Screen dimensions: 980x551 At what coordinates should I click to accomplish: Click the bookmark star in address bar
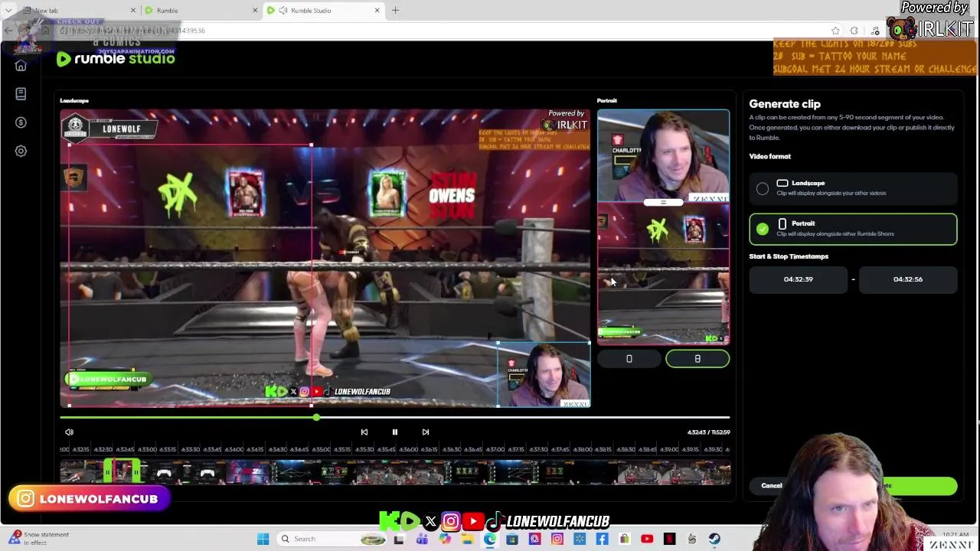click(835, 31)
